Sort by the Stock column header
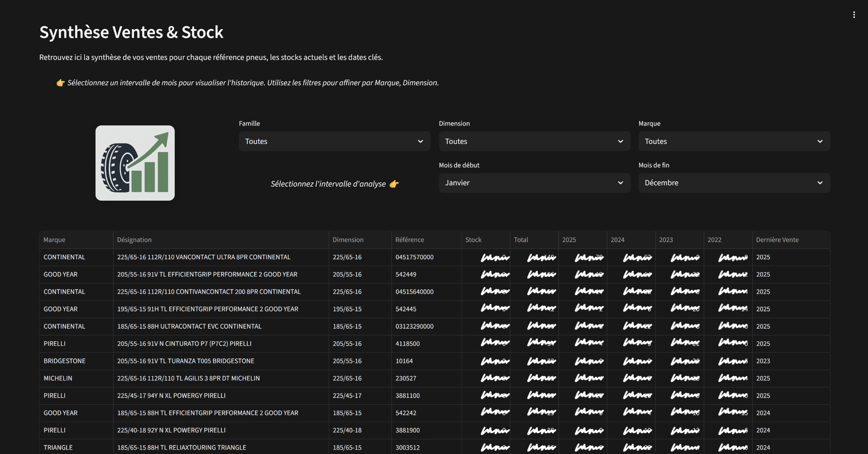Viewport: 868px width, 454px height. click(473, 240)
